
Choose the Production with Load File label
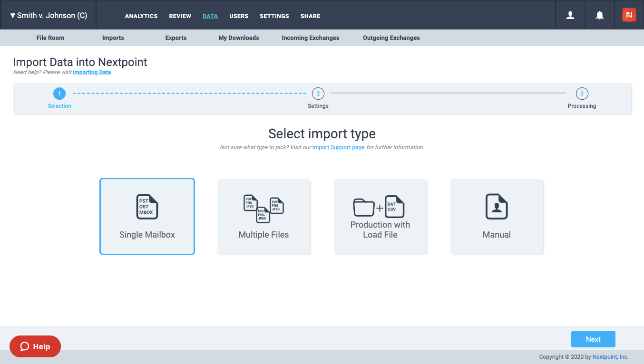(x=380, y=230)
